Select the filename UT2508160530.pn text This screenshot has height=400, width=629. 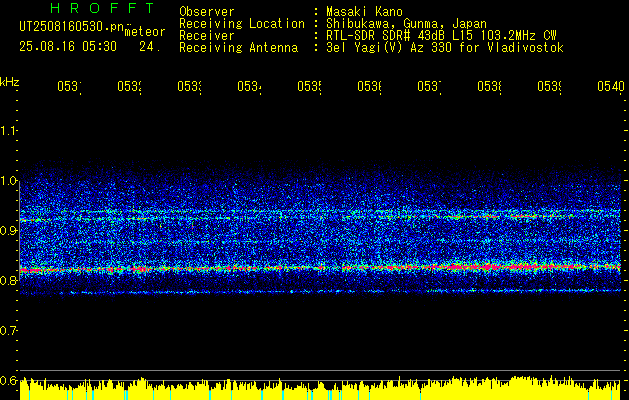(x=71, y=27)
